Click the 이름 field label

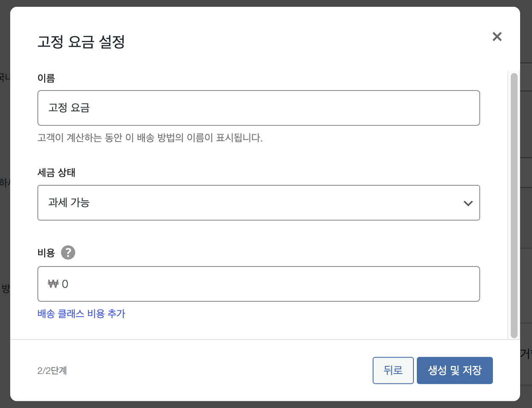pos(46,78)
